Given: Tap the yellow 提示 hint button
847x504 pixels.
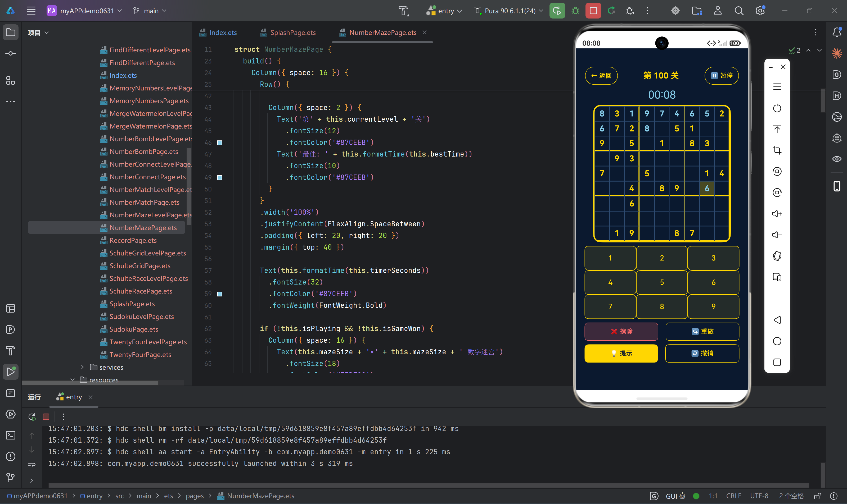Looking at the screenshot, I should pos(621,353).
